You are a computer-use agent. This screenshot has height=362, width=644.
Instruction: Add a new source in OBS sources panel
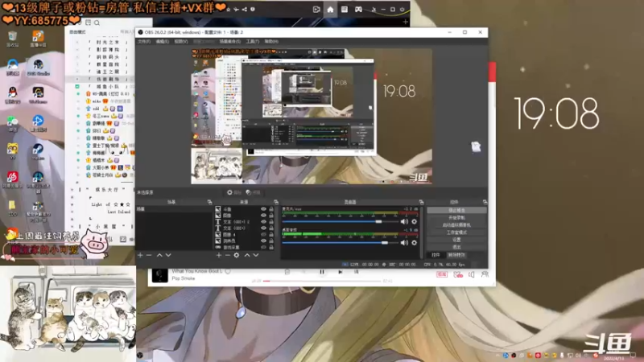click(218, 255)
